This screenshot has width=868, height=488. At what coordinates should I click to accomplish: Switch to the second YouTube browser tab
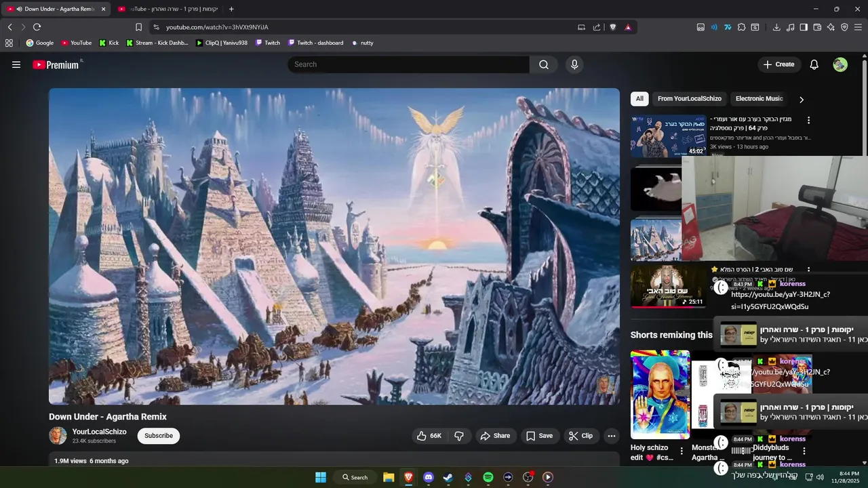(167, 9)
